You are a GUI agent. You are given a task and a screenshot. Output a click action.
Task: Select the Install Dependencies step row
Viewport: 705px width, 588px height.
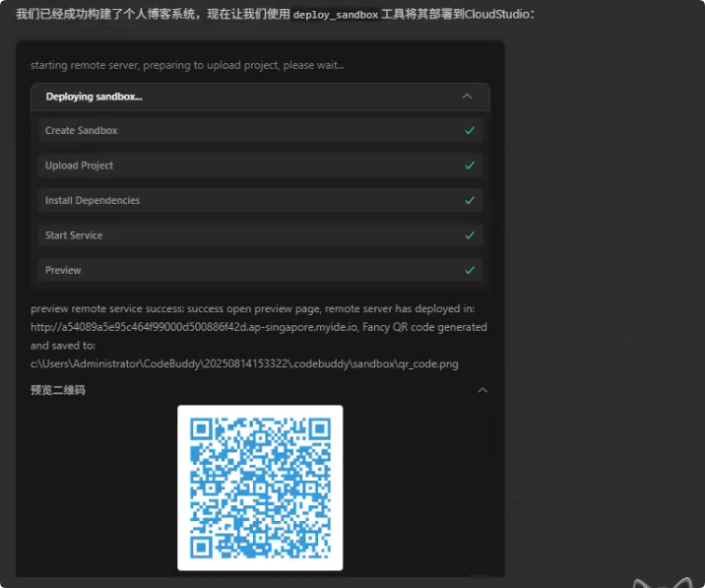260,200
